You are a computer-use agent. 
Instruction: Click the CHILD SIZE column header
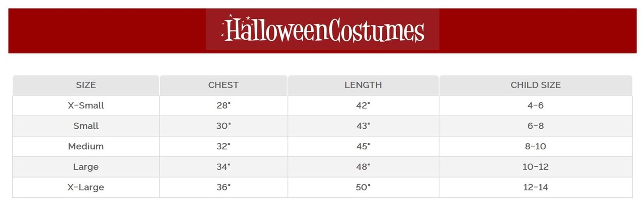pos(535,85)
